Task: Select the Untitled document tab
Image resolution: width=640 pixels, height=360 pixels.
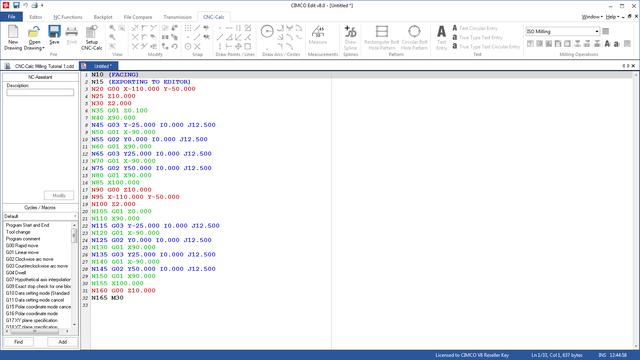Action: pos(99,66)
